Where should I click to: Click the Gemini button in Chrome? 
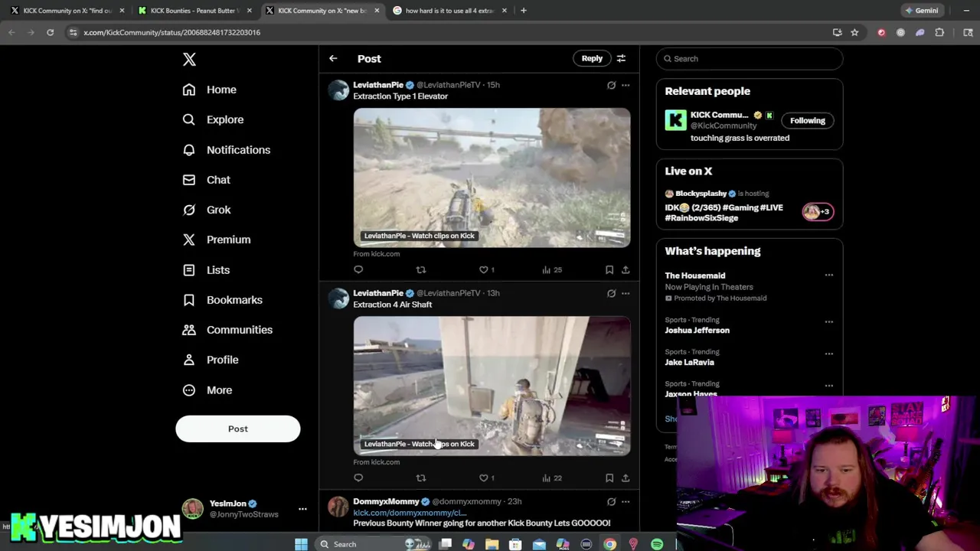tap(921, 11)
